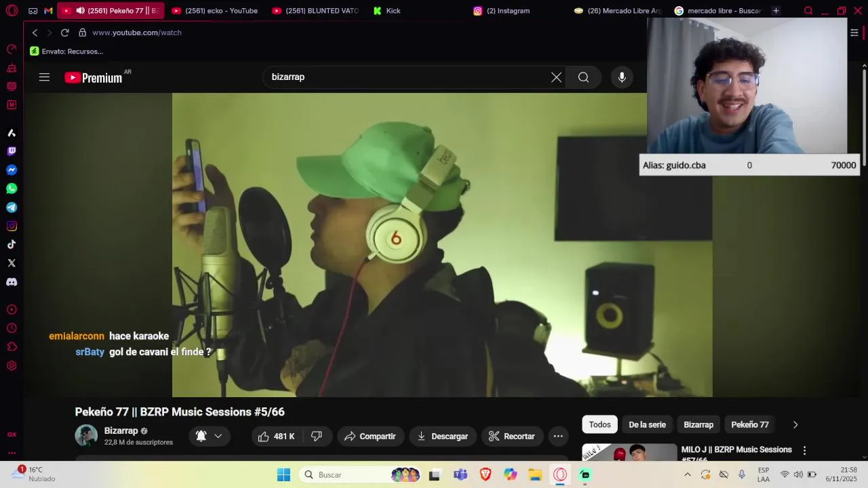This screenshot has width=868, height=488.
Task: Open the pinned gamepad icon tab
Action: coord(33,11)
